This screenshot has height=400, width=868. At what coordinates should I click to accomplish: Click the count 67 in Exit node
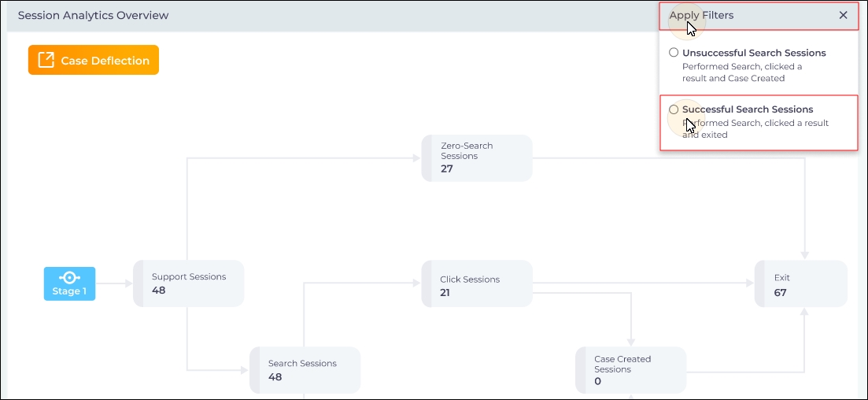click(x=781, y=293)
